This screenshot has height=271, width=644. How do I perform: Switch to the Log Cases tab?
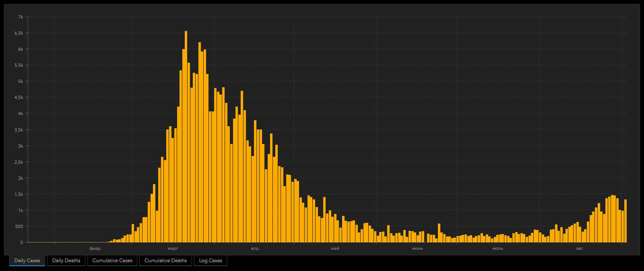point(211,261)
